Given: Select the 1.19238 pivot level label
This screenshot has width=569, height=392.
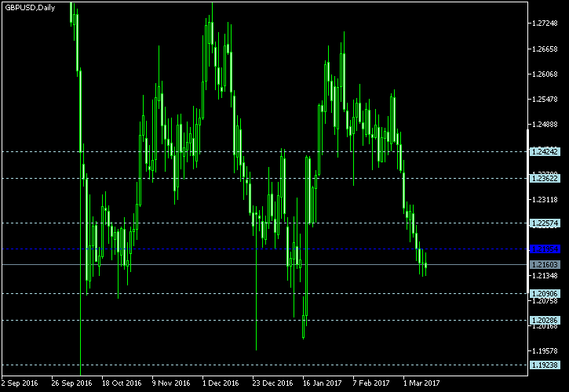Looking at the screenshot, I should click(545, 365).
